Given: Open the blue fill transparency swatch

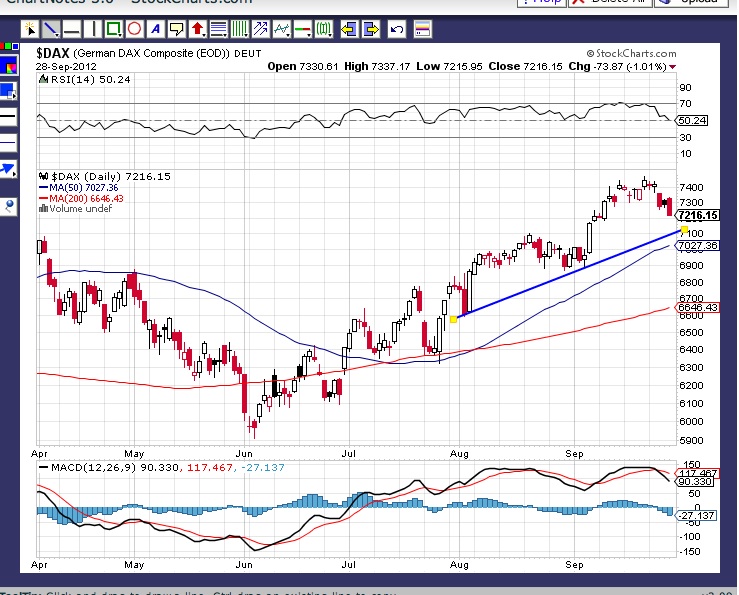Looking at the screenshot, I should click(8, 91).
